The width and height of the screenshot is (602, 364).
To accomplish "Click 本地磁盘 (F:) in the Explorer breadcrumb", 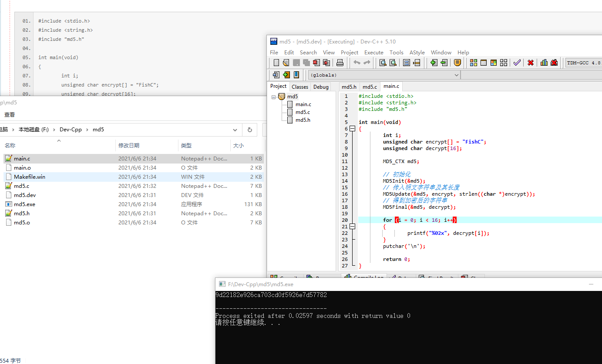I will [x=34, y=130].
